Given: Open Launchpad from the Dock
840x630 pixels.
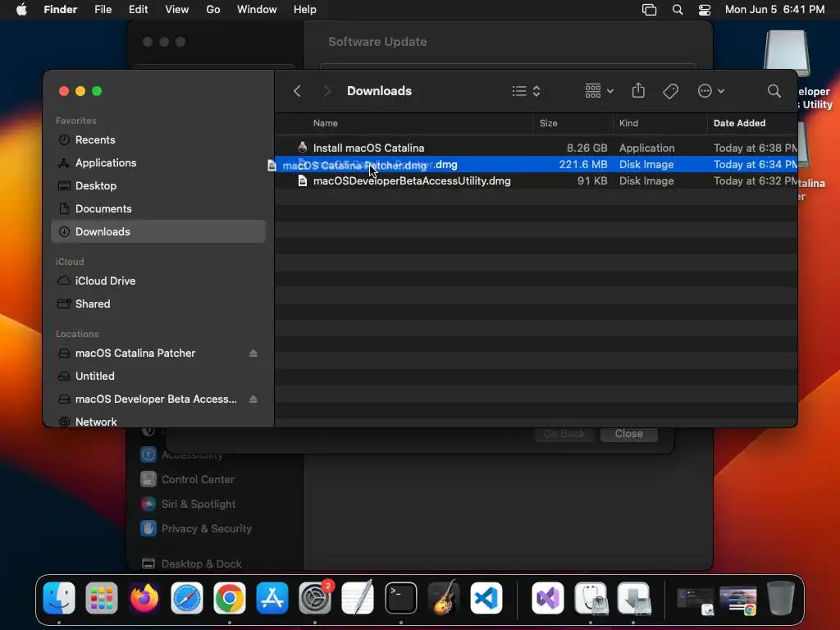Looking at the screenshot, I should 101,598.
